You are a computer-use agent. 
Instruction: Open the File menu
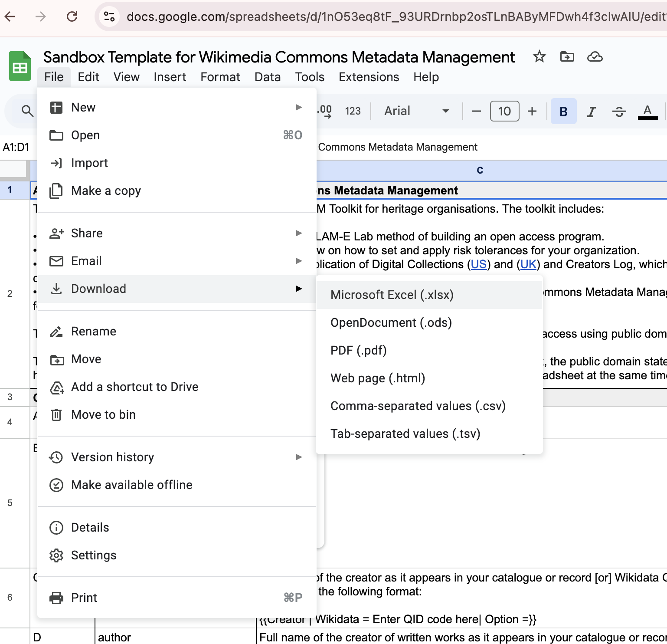[54, 77]
